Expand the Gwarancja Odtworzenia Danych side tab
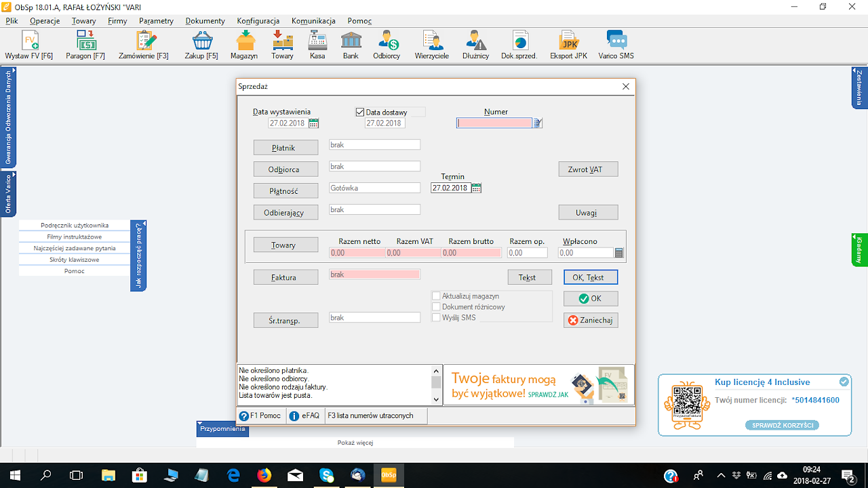 point(7,117)
